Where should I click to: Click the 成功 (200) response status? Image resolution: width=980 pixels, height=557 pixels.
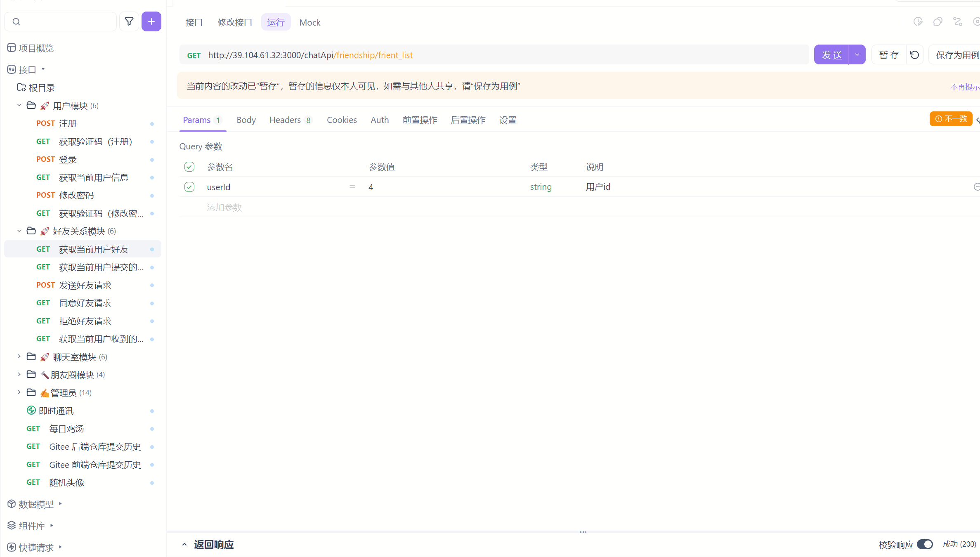pyautogui.click(x=959, y=544)
